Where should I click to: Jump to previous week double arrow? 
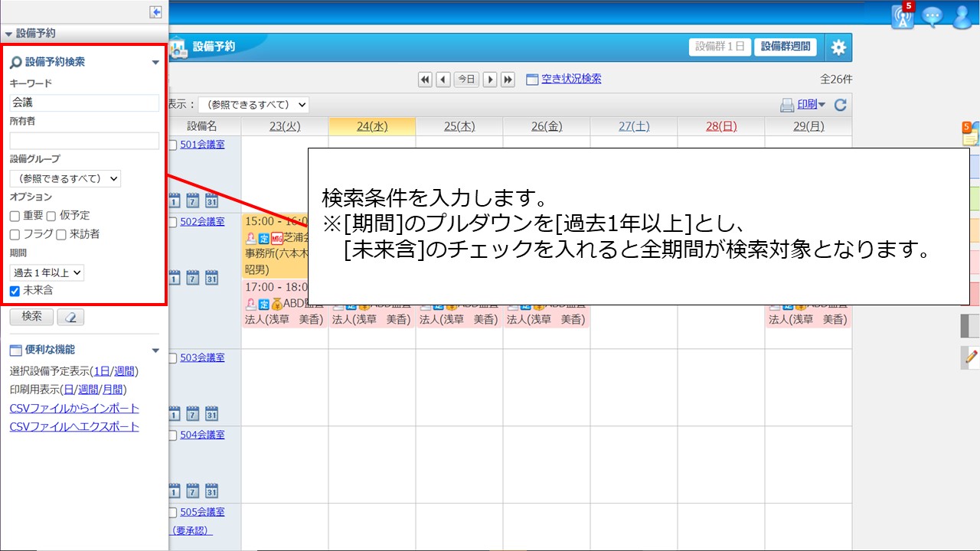425,79
